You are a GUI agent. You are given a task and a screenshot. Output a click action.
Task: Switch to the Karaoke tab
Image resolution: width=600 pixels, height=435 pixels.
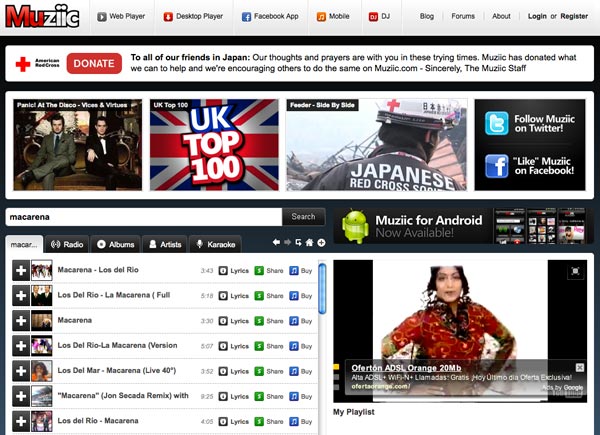pyautogui.click(x=215, y=245)
